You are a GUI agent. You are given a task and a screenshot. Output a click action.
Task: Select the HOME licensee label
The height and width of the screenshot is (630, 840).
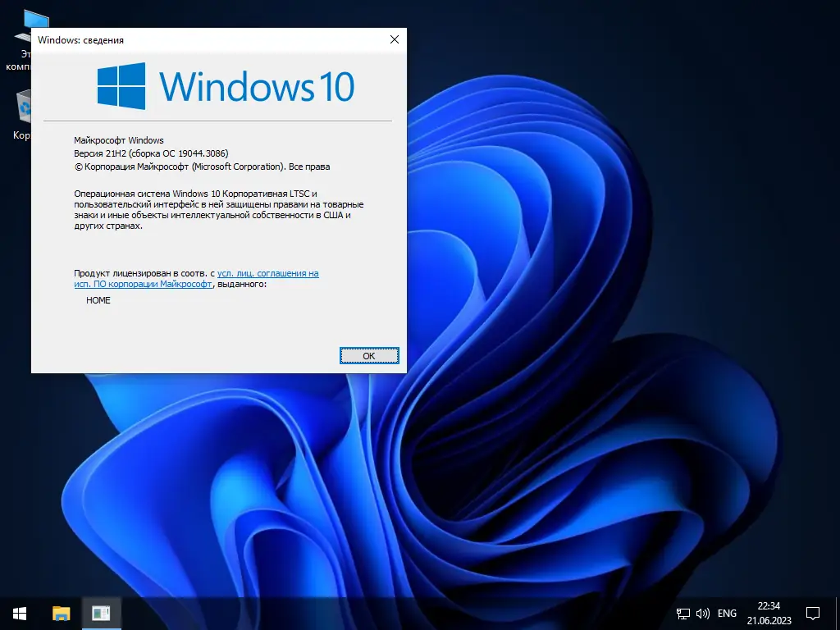tap(98, 299)
